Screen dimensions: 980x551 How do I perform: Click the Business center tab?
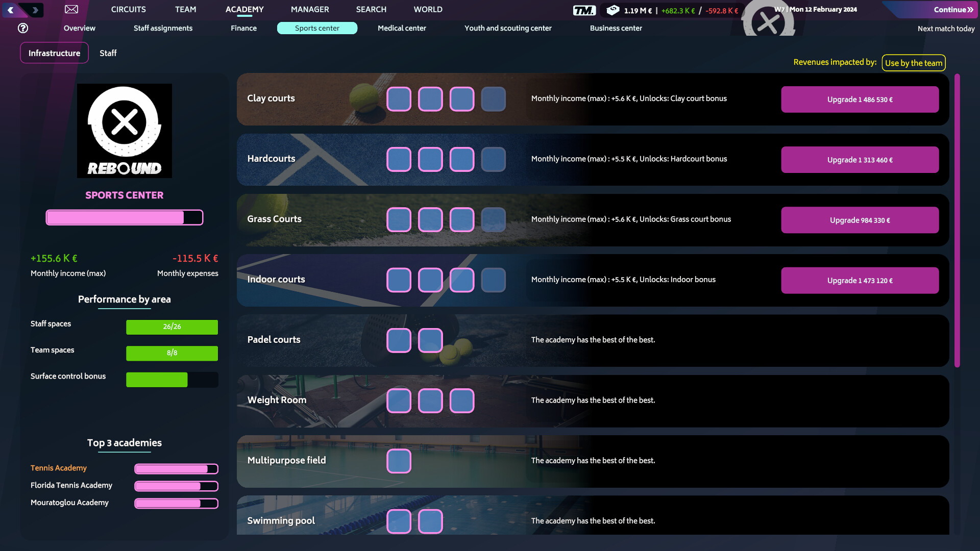point(616,28)
